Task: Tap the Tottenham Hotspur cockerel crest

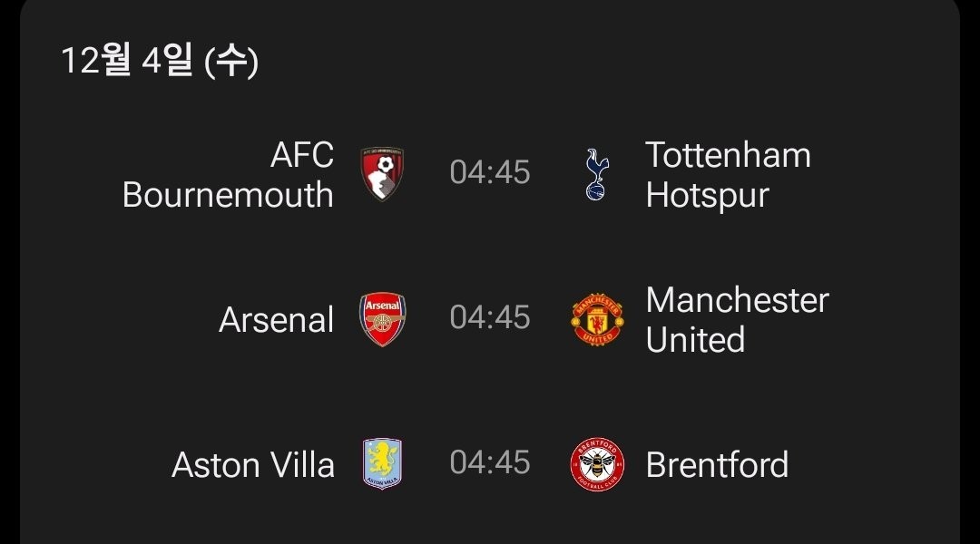Action: point(597,174)
